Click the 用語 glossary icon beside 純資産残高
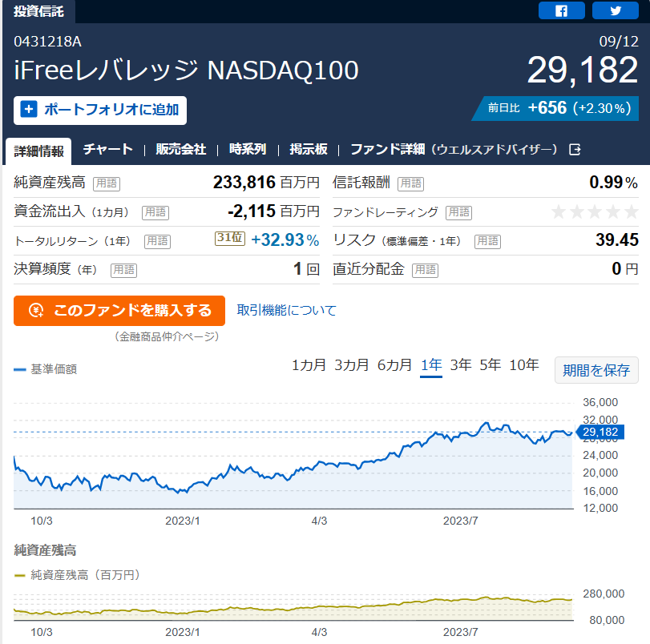This screenshot has height=644, width=650. point(107,183)
